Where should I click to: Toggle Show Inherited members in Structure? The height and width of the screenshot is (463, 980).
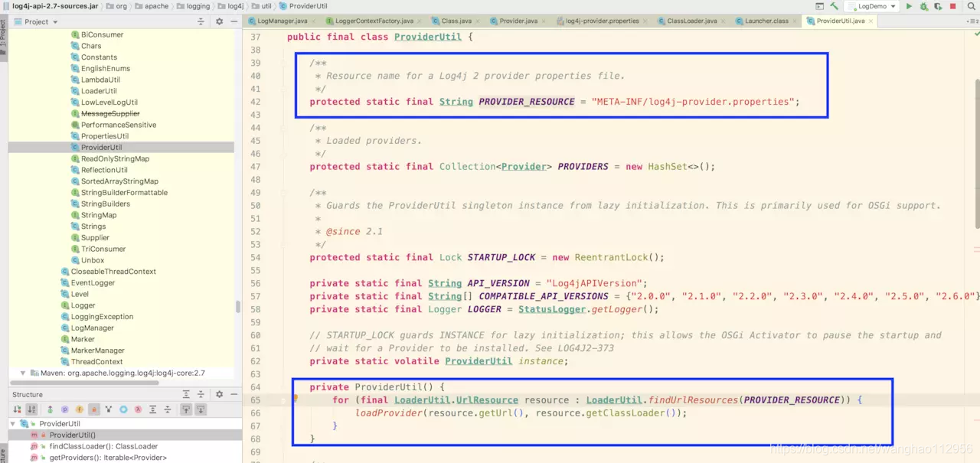(x=50, y=409)
